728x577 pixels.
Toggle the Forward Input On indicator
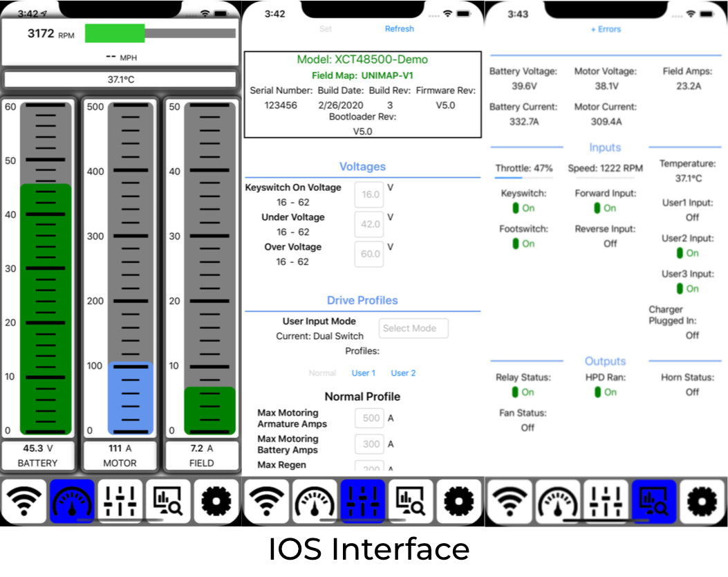tap(605, 208)
